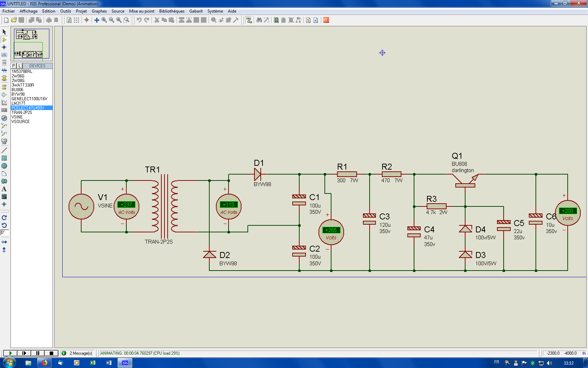This screenshot has width=588, height=368.
Task: Select the Text Script tool
Action: (x=4, y=63)
